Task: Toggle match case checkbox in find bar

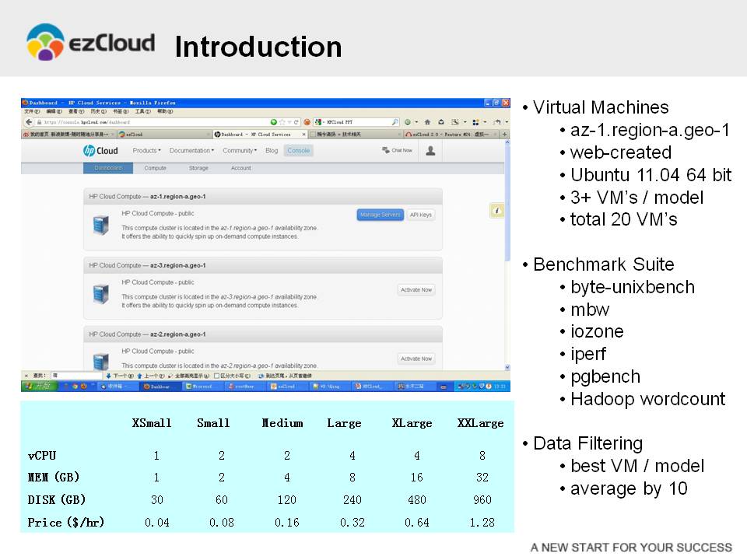Action: point(217,376)
